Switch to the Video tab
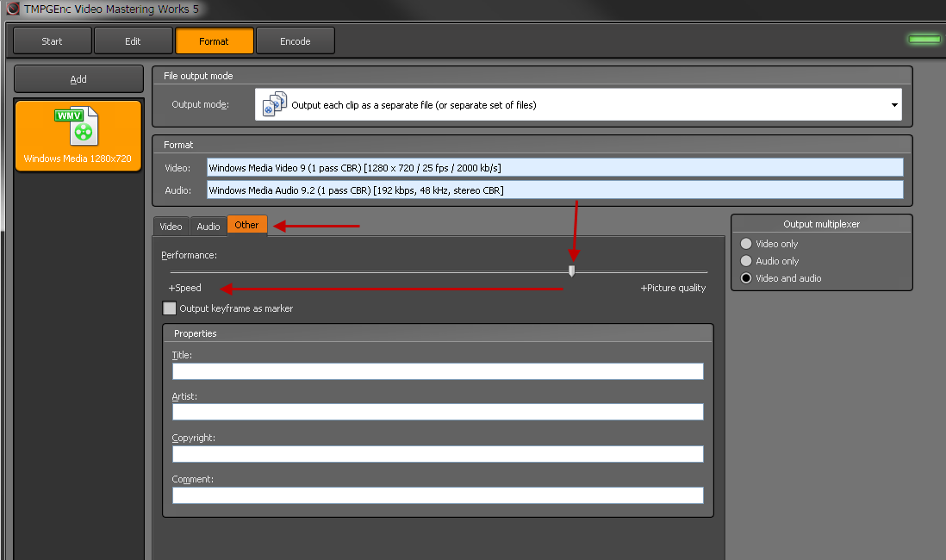 171,226
